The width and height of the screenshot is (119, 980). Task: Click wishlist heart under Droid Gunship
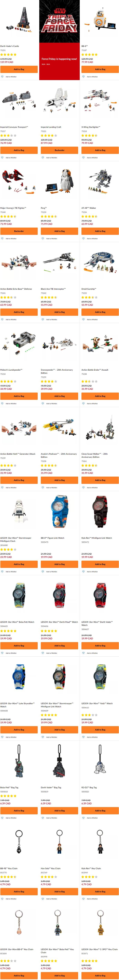click(x=83, y=320)
